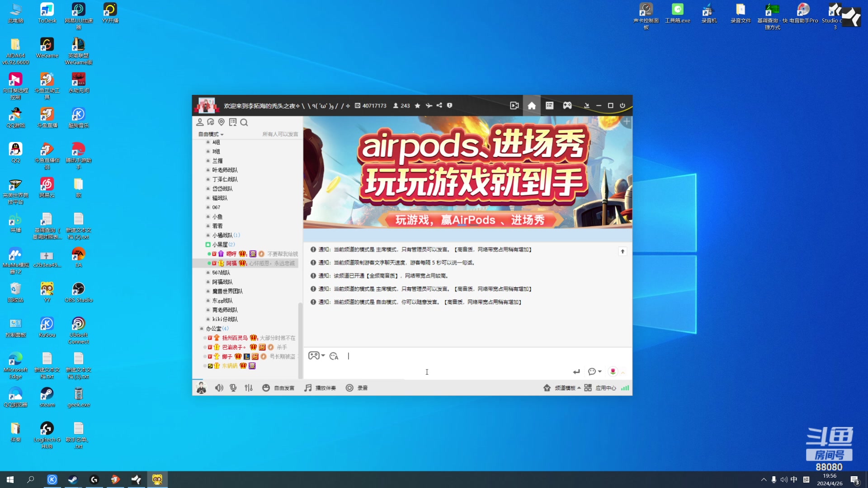The image size is (868, 488).
Task: Mute the speaker volume icon on the bottom toolbar
Action: (x=219, y=388)
